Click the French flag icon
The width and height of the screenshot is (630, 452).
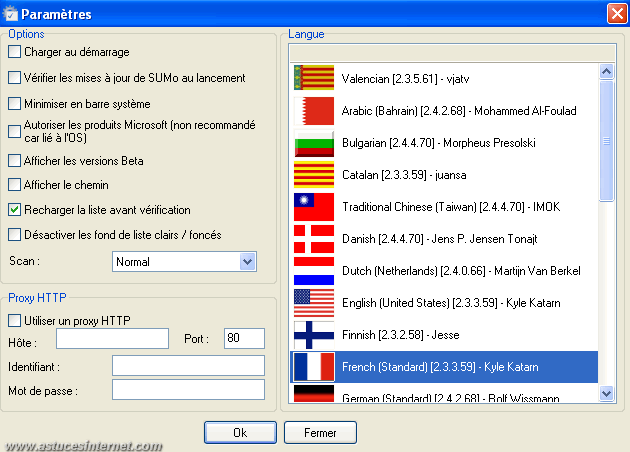[314, 367]
